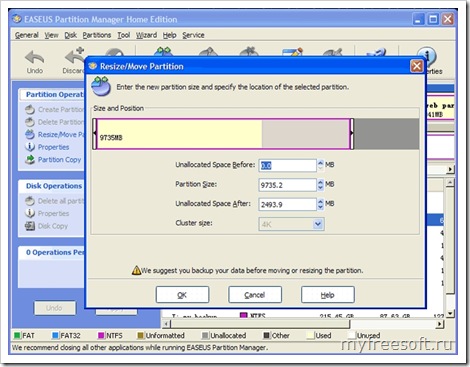Image resolution: width=470 pixels, height=367 pixels.
Task: Click the Unformatted legend color swatch
Action: coord(140,335)
